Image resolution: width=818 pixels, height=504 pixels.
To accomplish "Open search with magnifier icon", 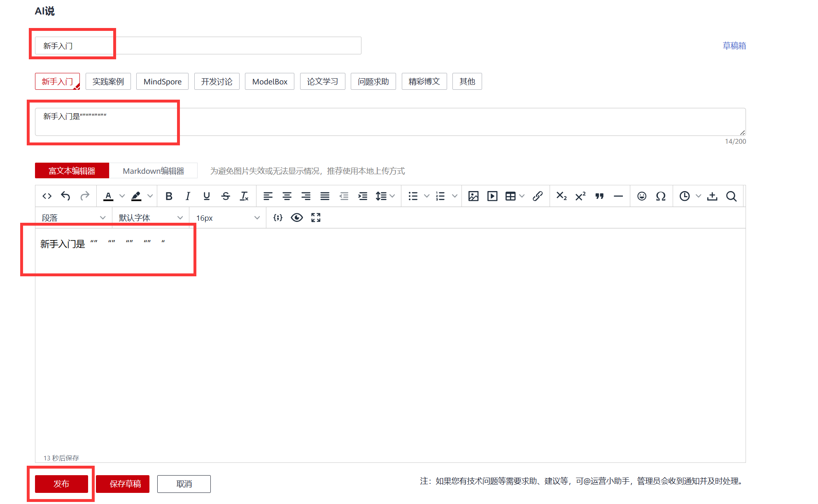I will (x=732, y=196).
